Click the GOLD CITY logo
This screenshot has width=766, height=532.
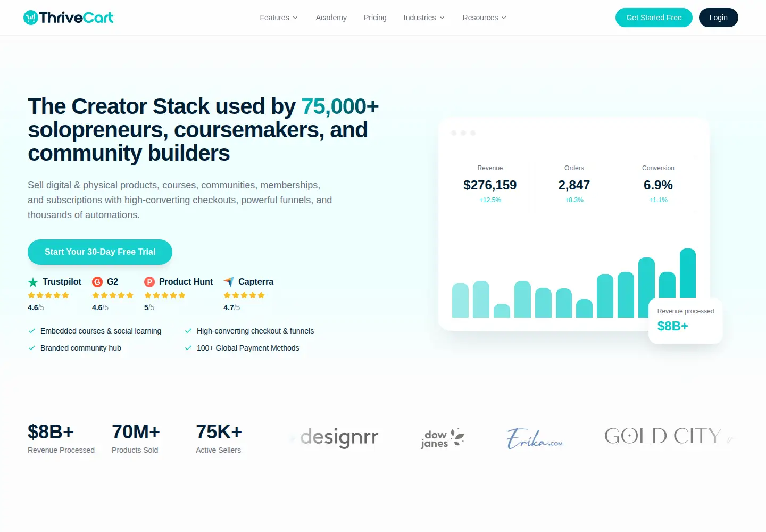point(663,436)
